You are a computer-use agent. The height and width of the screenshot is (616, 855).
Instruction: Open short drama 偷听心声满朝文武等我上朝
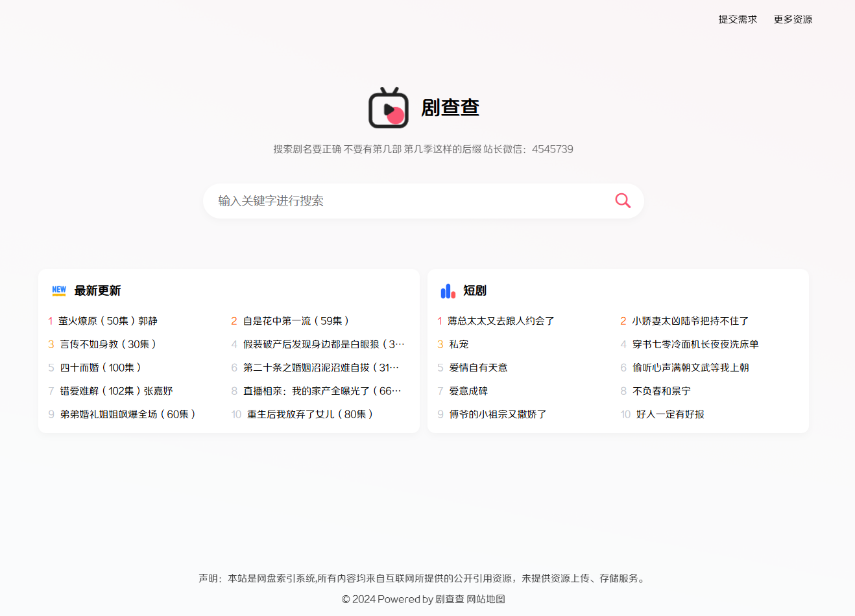coord(691,368)
